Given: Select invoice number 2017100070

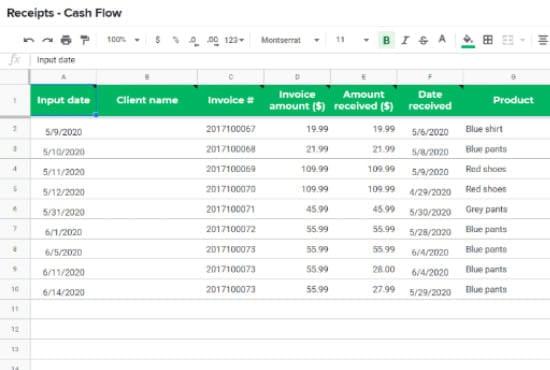Looking at the screenshot, I should [x=230, y=189].
